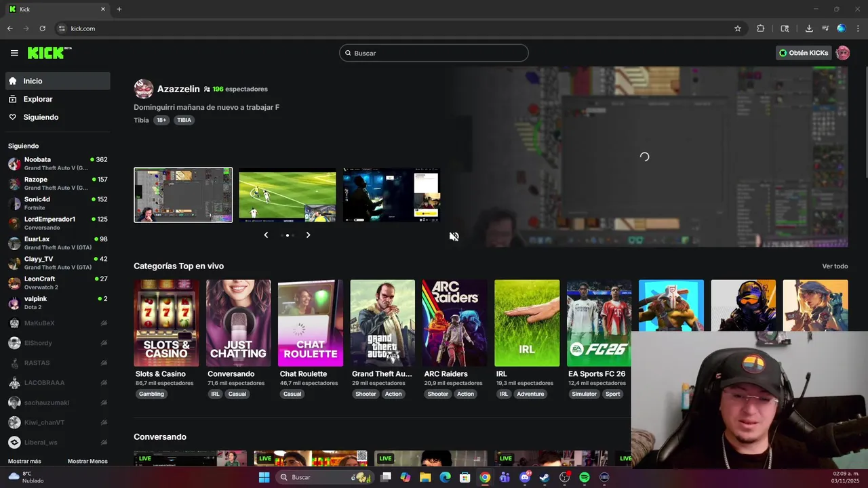Open Noobata followed channel
This screenshot has height=488, width=868.
pos(58,164)
